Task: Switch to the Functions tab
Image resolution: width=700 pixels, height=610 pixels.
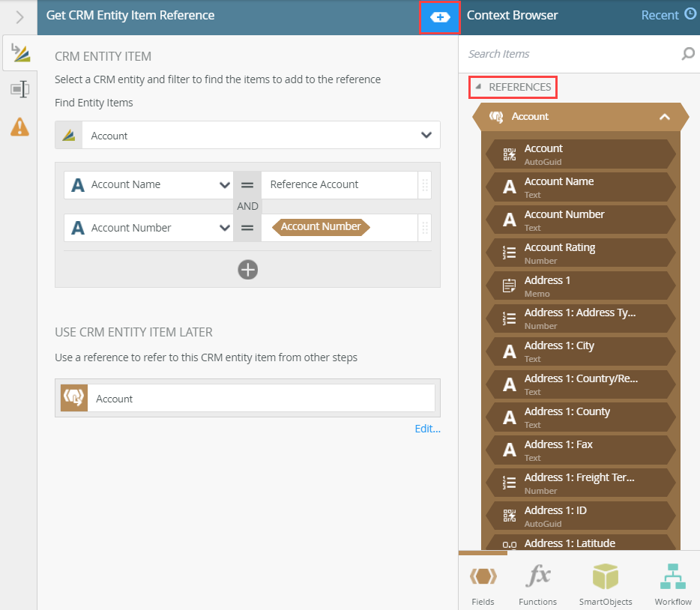Action: pos(537,585)
